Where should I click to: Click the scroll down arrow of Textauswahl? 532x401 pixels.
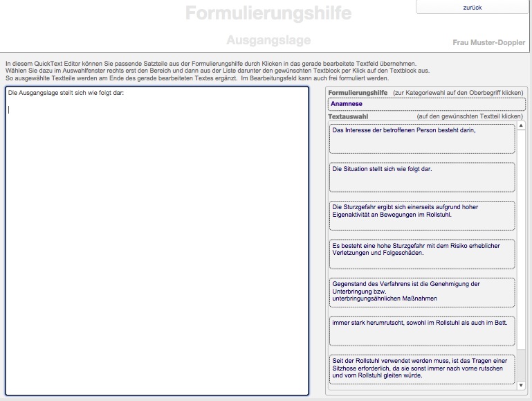click(x=521, y=385)
